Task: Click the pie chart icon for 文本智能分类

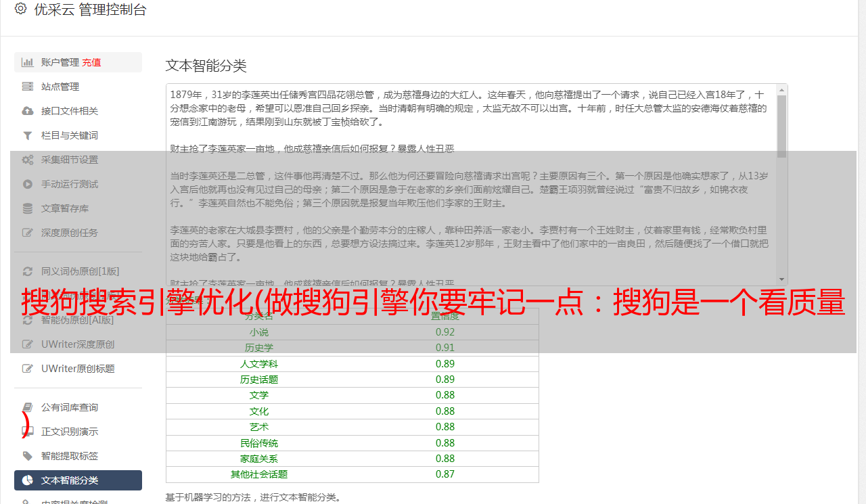Action: (x=28, y=480)
